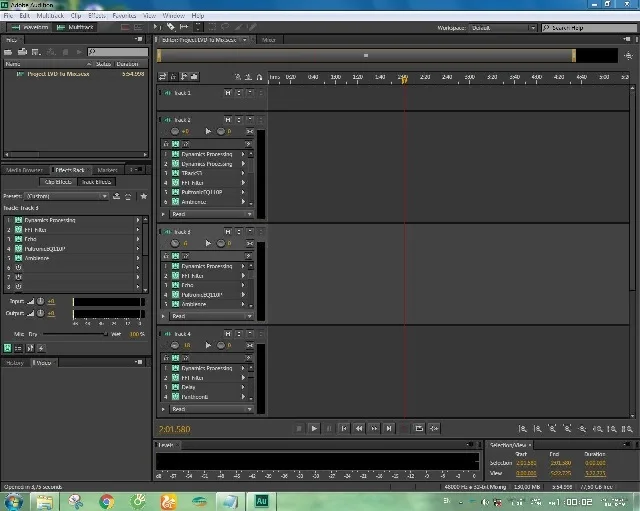The width and height of the screenshot is (640, 511).
Task: Open Audition from the Windows taskbar
Action: pyautogui.click(x=261, y=501)
